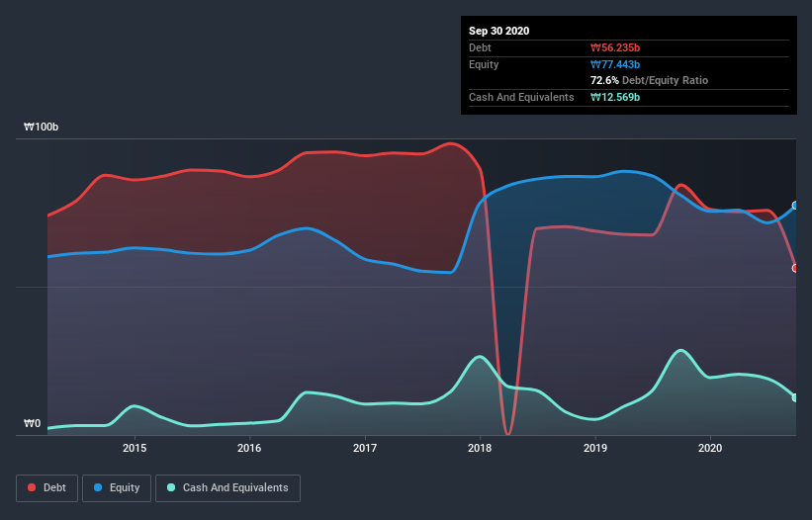This screenshot has width=812, height=520.
Task: Click the Debt row label in tooltip
Action: [480, 47]
